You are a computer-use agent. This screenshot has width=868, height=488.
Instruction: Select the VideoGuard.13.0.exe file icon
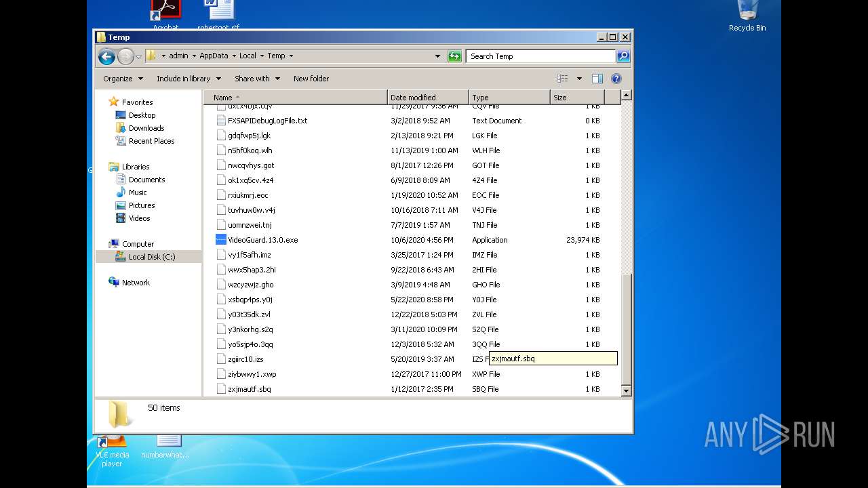pyautogui.click(x=220, y=240)
